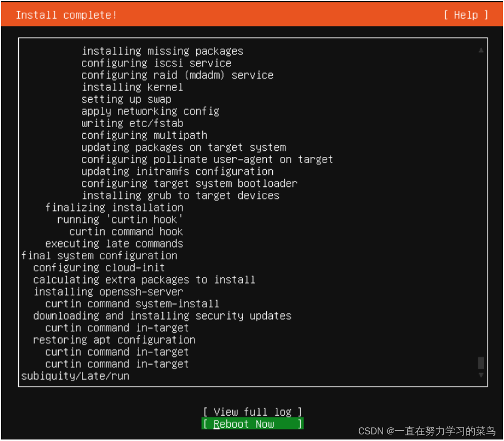Select 'updating packages on target system' line
The height and width of the screenshot is (441, 504).
(x=184, y=147)
